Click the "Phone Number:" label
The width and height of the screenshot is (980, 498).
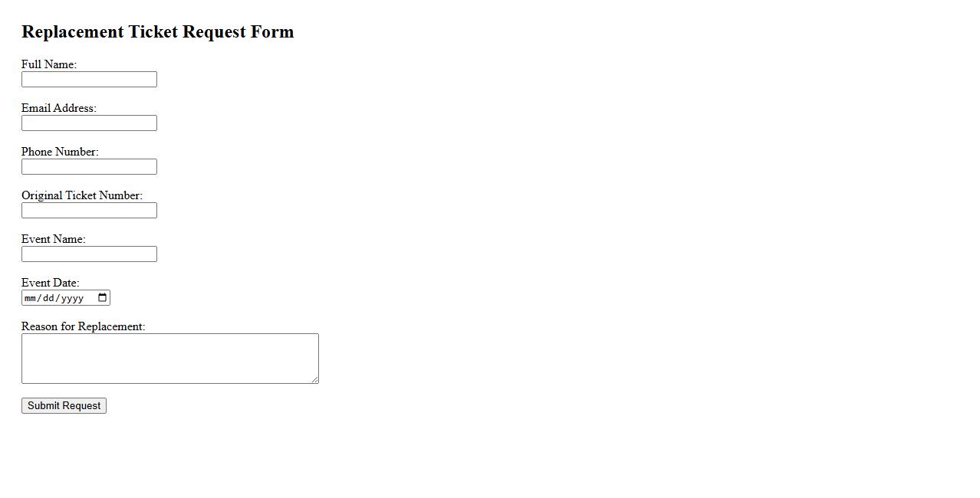60,152
